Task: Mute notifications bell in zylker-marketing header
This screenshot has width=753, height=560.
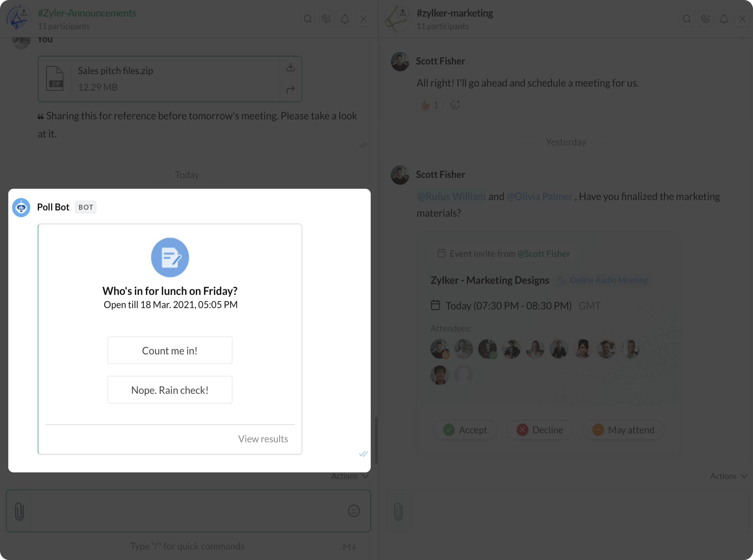Action: 724,19
